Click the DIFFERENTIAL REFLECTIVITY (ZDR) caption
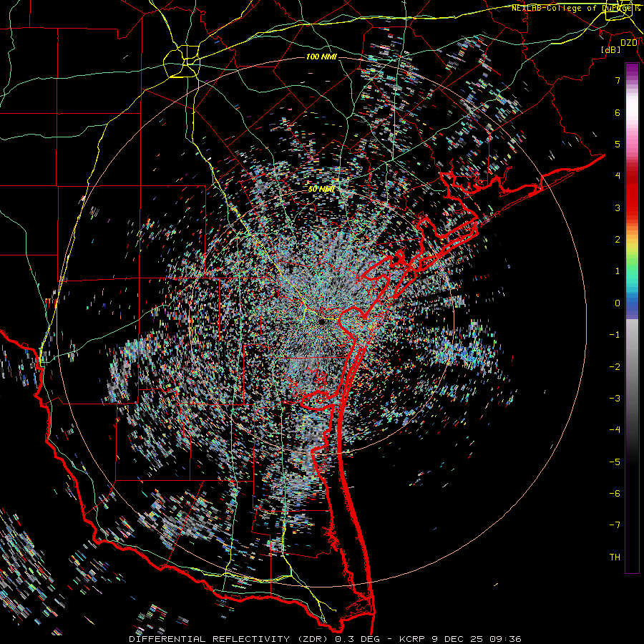The image size is (644, 644). tap(228, 639)
